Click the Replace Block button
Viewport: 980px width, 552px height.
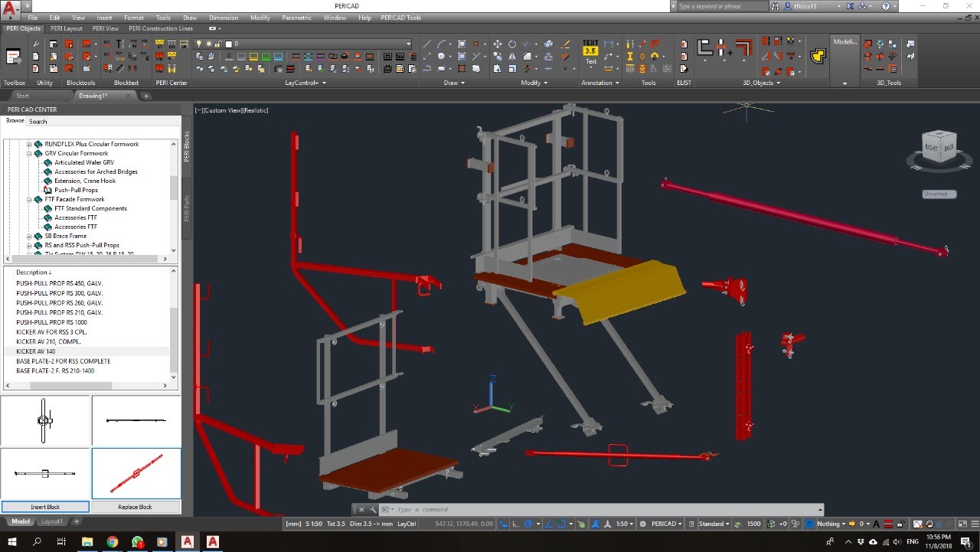pos(135,507)
